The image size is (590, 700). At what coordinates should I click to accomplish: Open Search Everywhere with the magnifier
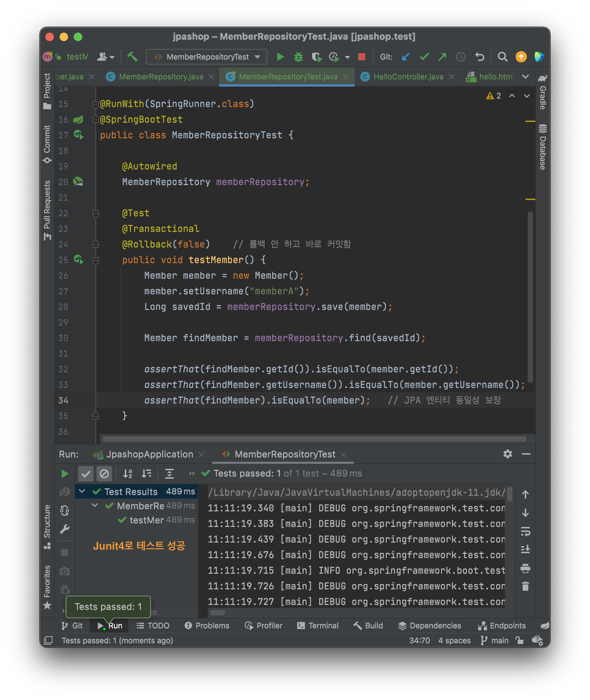click(502, 57)
